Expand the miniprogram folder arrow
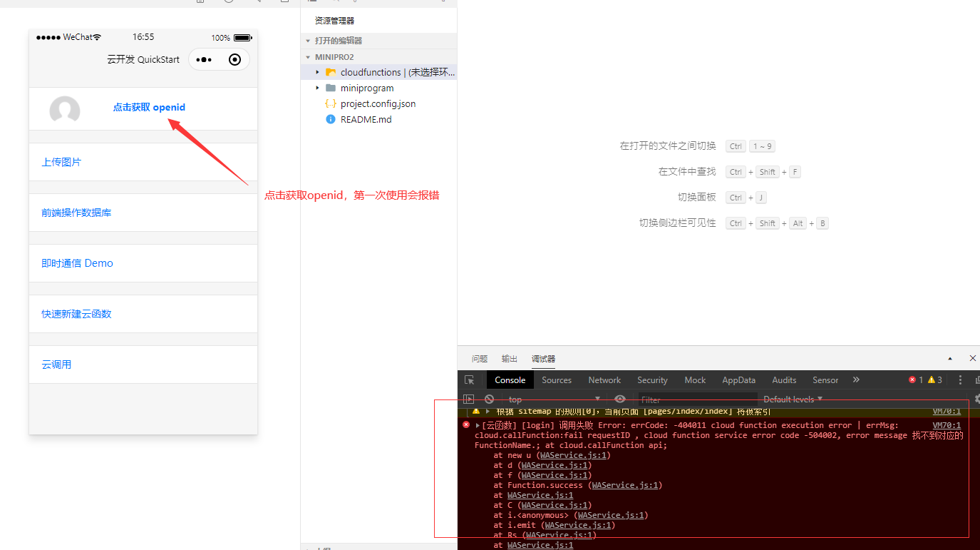Screen dimensions: 980x550 click(318, 88)
